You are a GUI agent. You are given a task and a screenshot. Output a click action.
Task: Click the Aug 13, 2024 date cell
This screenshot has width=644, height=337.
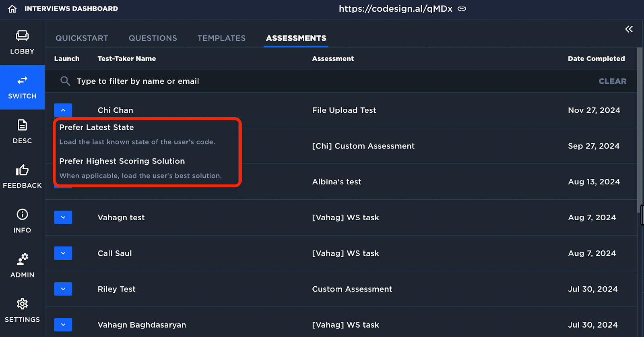594,182
